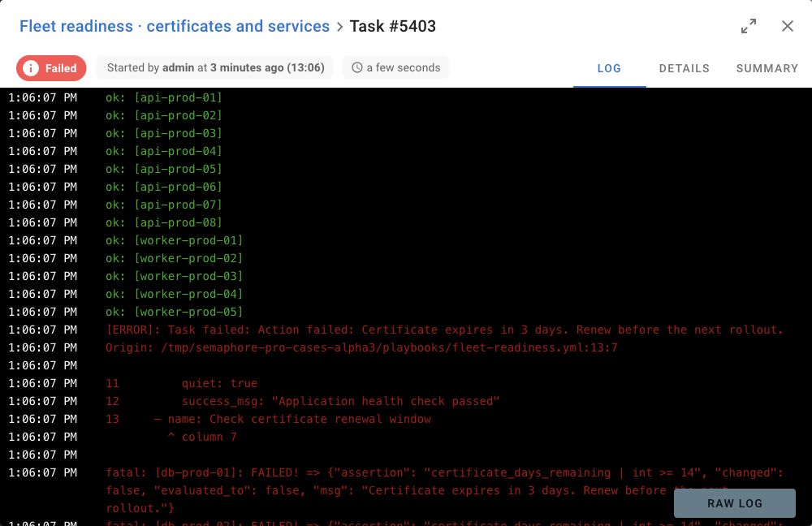Click the '^ column 7' log line
The width and height of the screenshot is (812, 526).
(202, 437)
